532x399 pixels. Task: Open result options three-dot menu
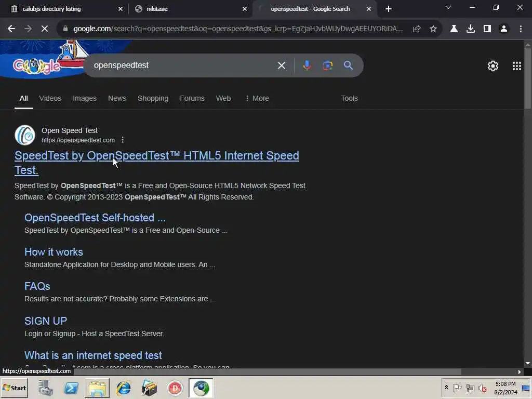(x=123, y=140)
